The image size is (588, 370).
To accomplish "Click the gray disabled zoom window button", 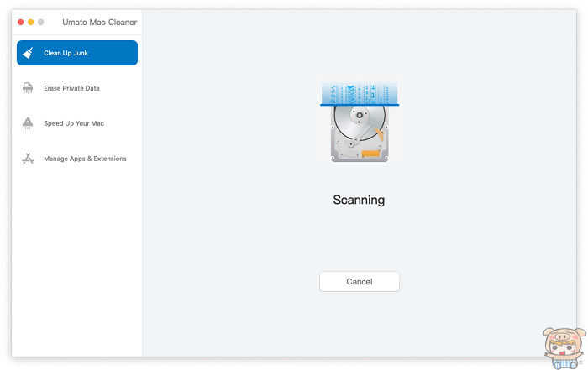I will 41,22.
